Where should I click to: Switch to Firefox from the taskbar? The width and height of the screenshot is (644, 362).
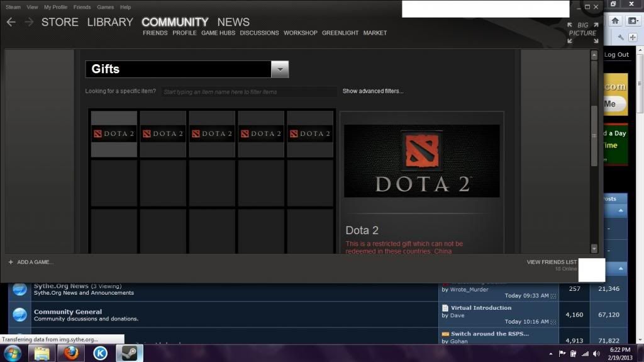(x=70, y=353)
